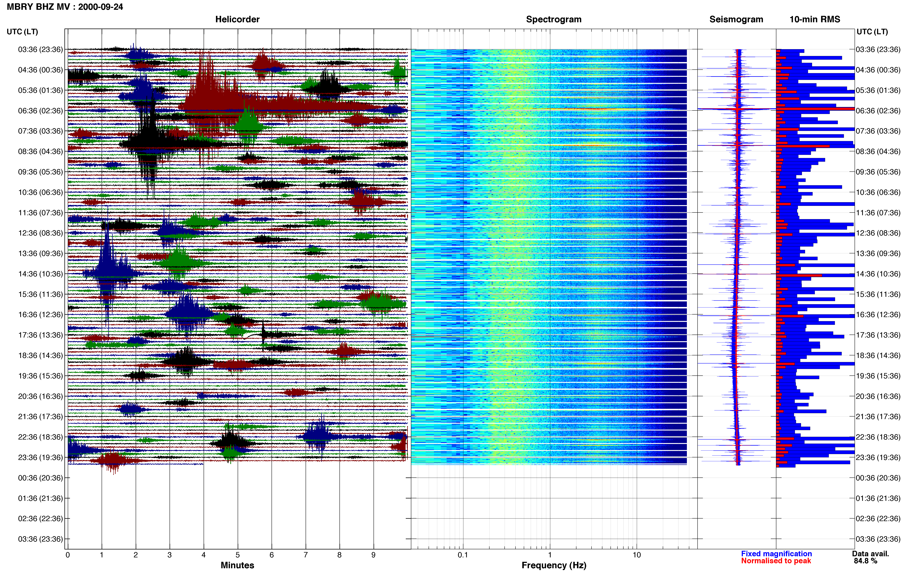Click the '0.1' tick on the Frequency axis
This screenshot has height=578, width=924.
click(x=463, y=555)
